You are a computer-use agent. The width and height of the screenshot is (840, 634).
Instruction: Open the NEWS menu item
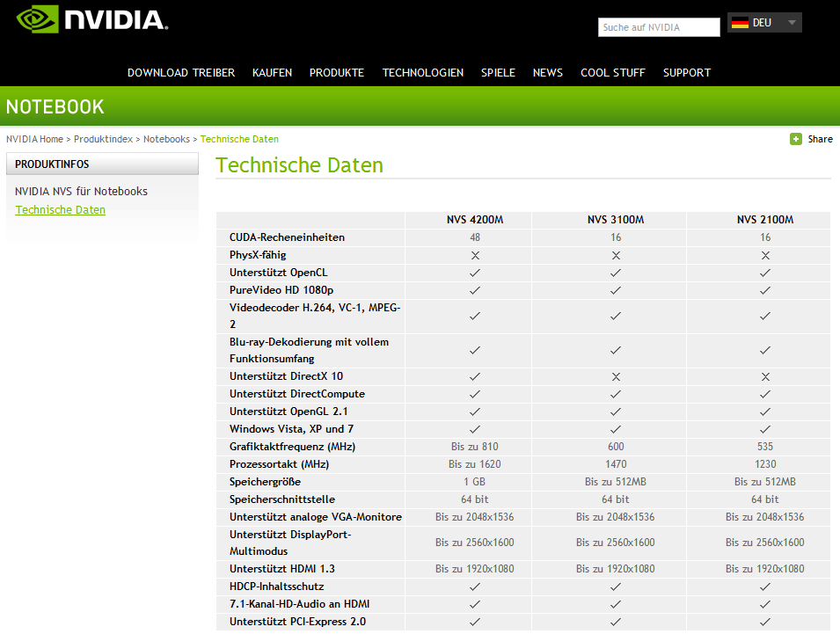point(547,73)
